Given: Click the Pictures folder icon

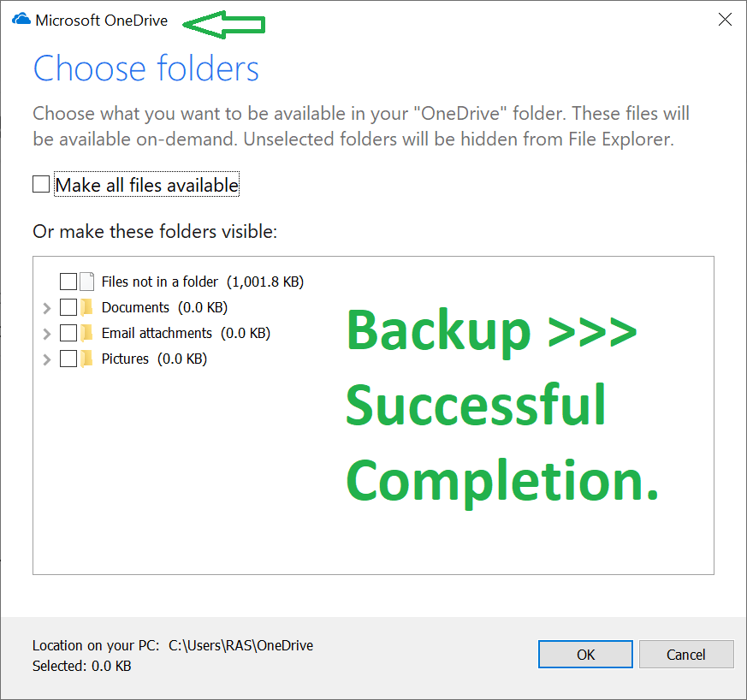Looking at the screenshot, I should click(86, 359).
